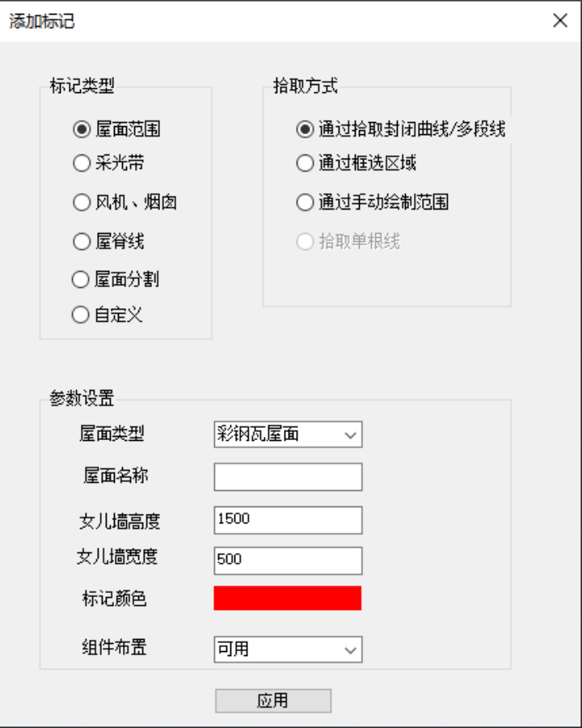Pick the 屋面分割 marker type
This screenshot has height=728, width=582.
point(81,280)
